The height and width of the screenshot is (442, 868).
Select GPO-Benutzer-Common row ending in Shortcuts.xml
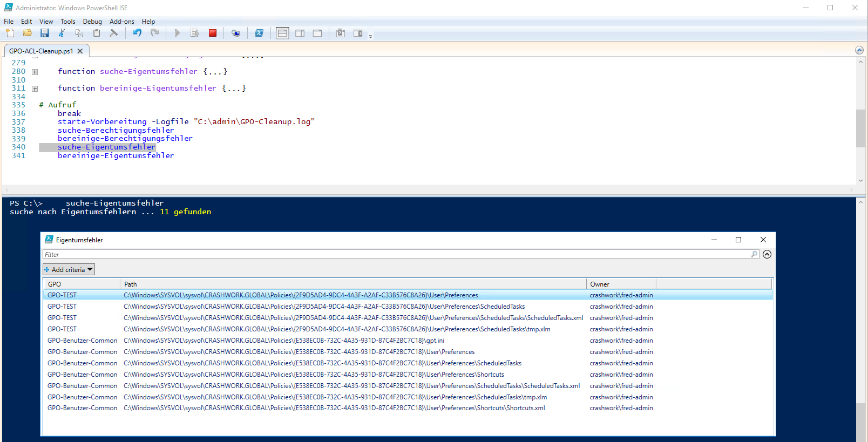[x=408, y=408]
